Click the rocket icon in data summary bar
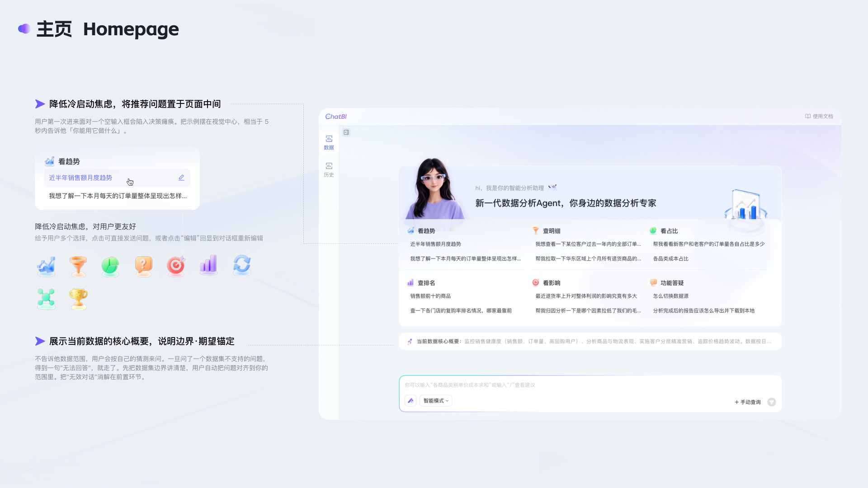 tap(410, 342)
